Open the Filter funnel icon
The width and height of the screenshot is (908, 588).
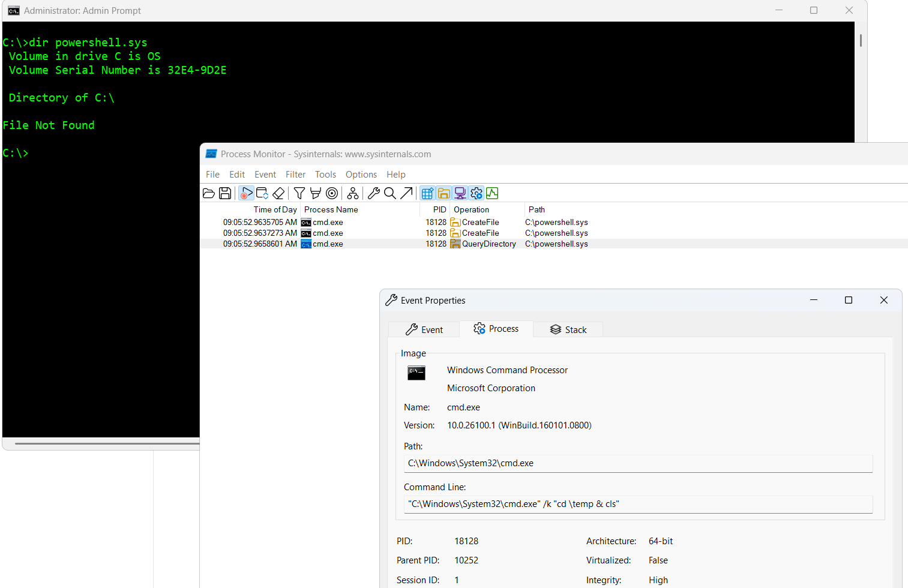pyautogui.click(x=299, y=193)
